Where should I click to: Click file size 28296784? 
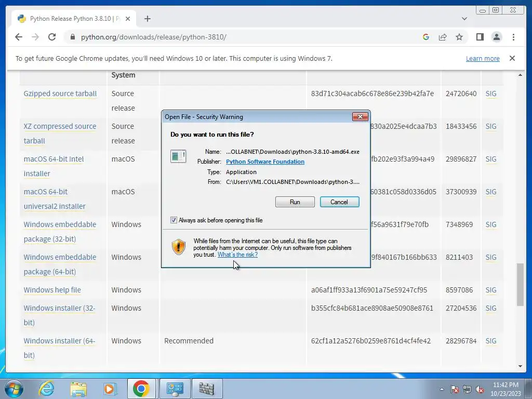click(461, 341)
